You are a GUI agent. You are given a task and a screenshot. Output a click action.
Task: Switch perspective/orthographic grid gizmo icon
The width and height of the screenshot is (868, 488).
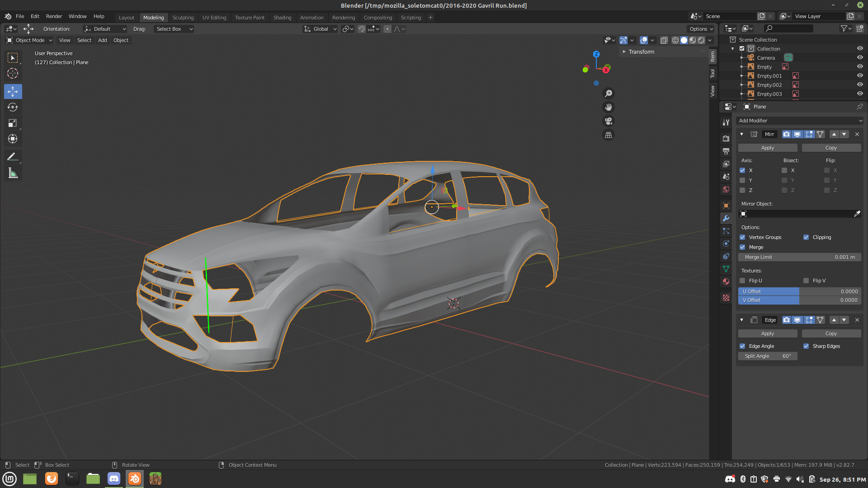609,135
